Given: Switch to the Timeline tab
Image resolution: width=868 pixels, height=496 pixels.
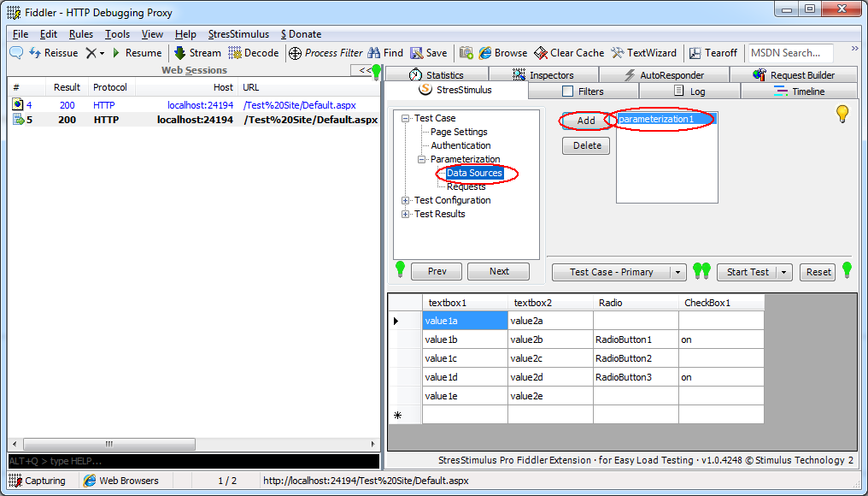Looking at the screenshot, I should coord(799,92).
